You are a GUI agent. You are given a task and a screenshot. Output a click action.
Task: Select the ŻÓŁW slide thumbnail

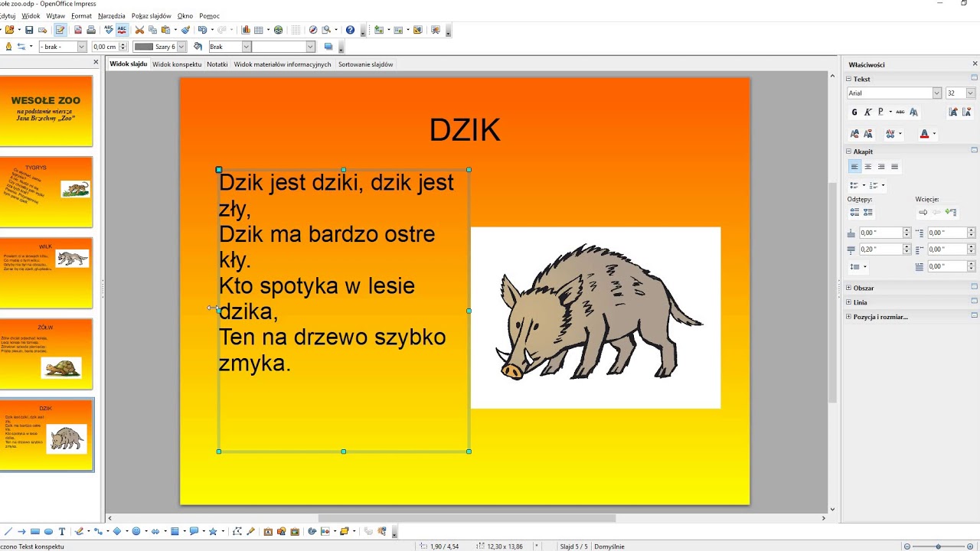click(x=46, y=354)
